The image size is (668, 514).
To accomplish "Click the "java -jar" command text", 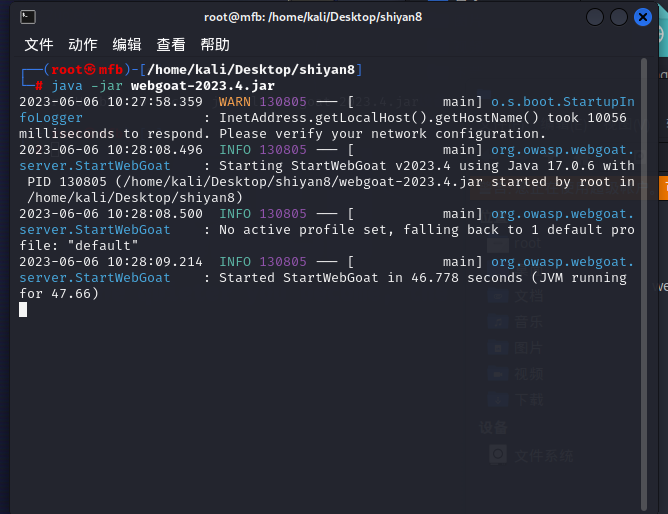I will [x=87, y=86].
